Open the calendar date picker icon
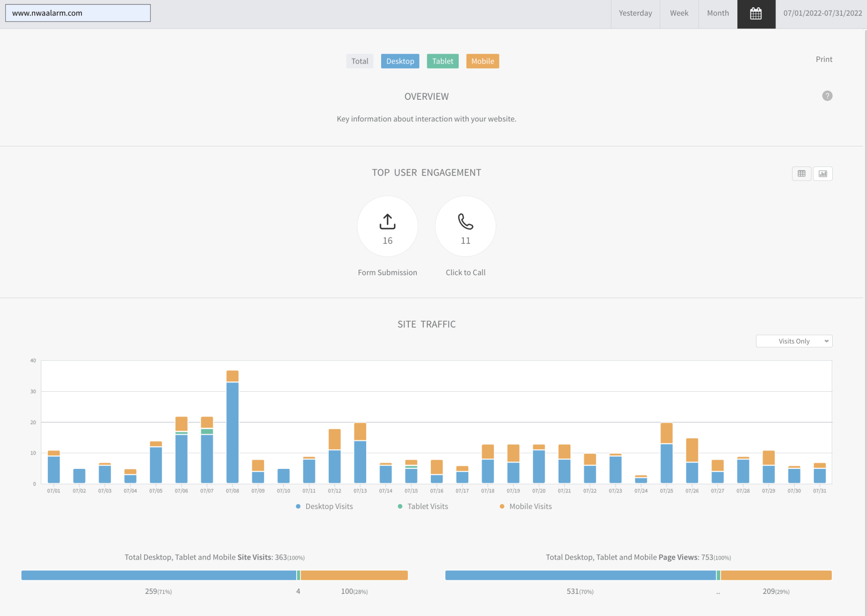 coord(756,14)
